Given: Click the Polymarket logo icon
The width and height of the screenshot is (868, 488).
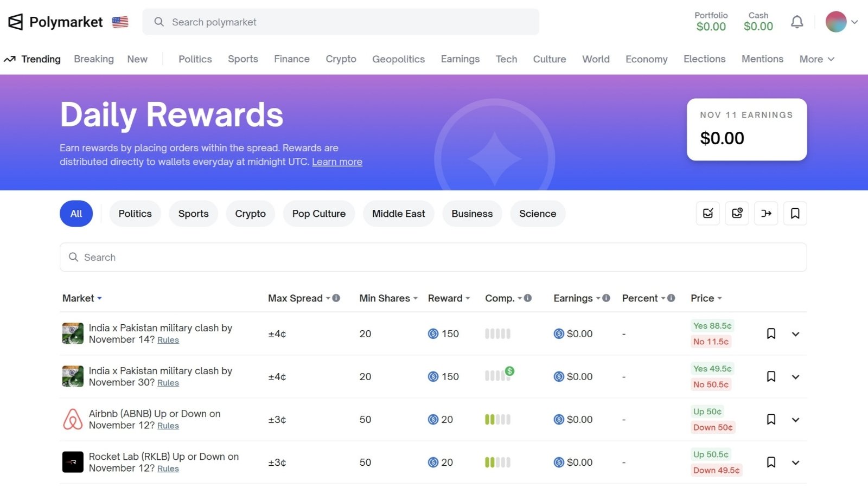Looking at the screenshot, I should pyautogui.click(x=16, y=22).
